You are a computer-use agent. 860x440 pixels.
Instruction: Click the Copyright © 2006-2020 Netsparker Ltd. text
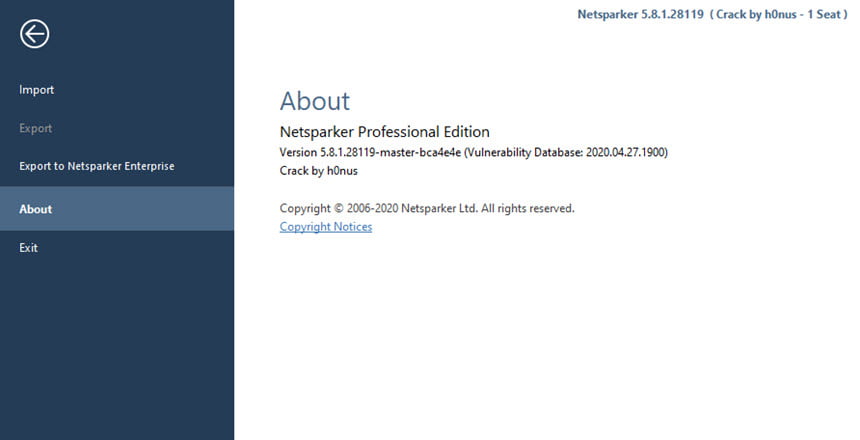[427, 208]
